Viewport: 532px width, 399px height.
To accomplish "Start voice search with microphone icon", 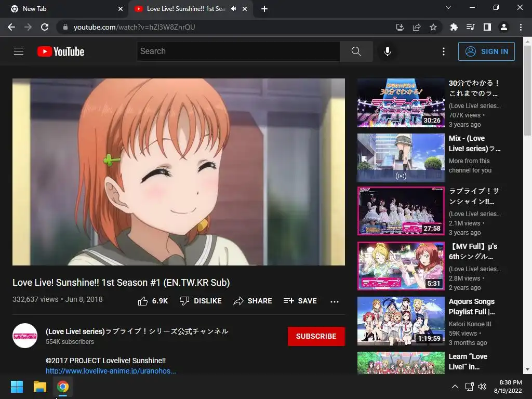I will pos(388,51).
